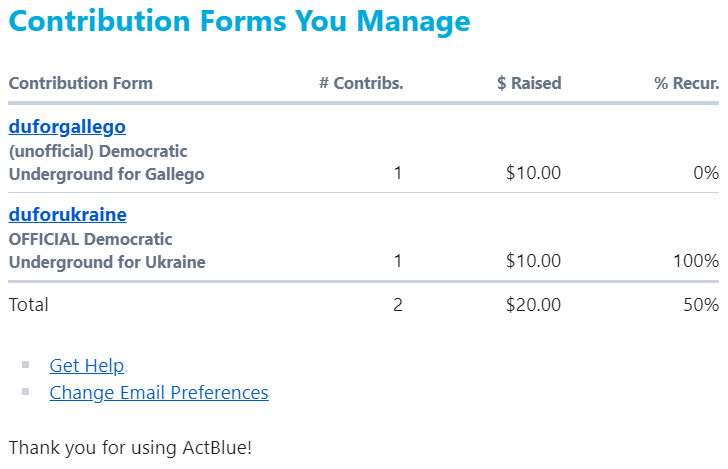Click the 100% recurring value
This screenshot has width=728, height=469.
(696, 261)
